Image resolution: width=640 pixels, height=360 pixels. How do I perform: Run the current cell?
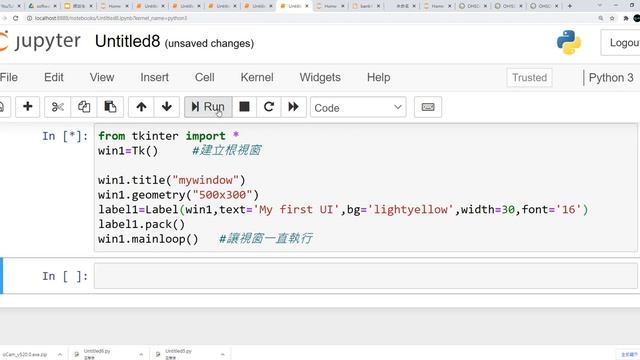(208, 107)
